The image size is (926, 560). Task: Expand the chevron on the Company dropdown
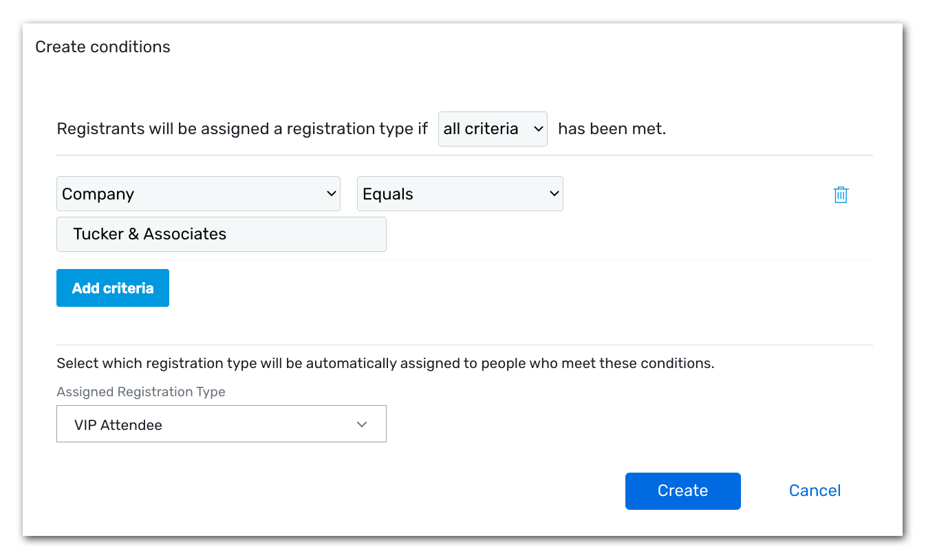coord(331,193)
